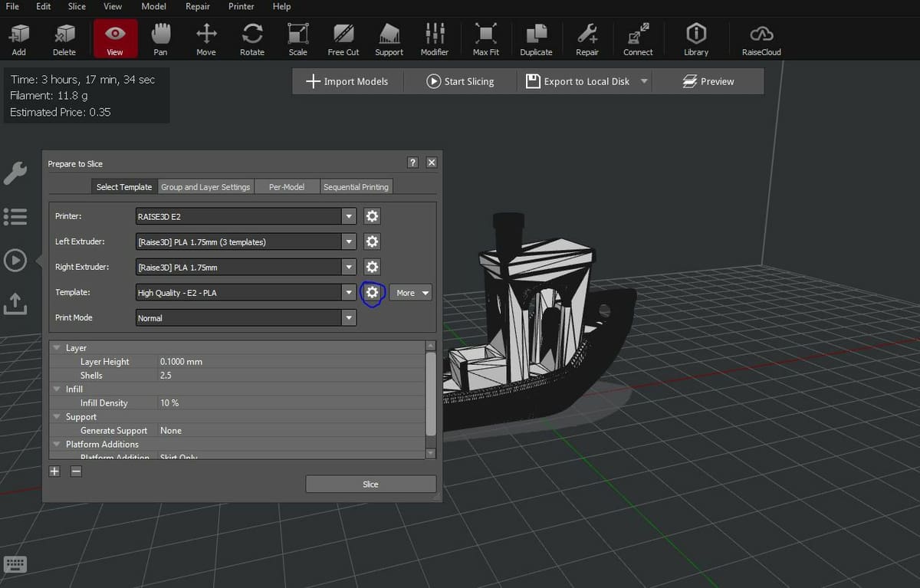The height and width of the screenshot is (588, 920).
Task: Click the Layer Height value 0.1000 mm
Action: coord(181,361)
